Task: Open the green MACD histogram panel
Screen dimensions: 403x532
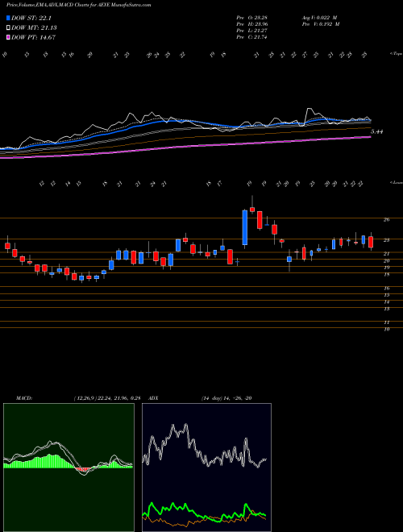Action: (69, 468)
